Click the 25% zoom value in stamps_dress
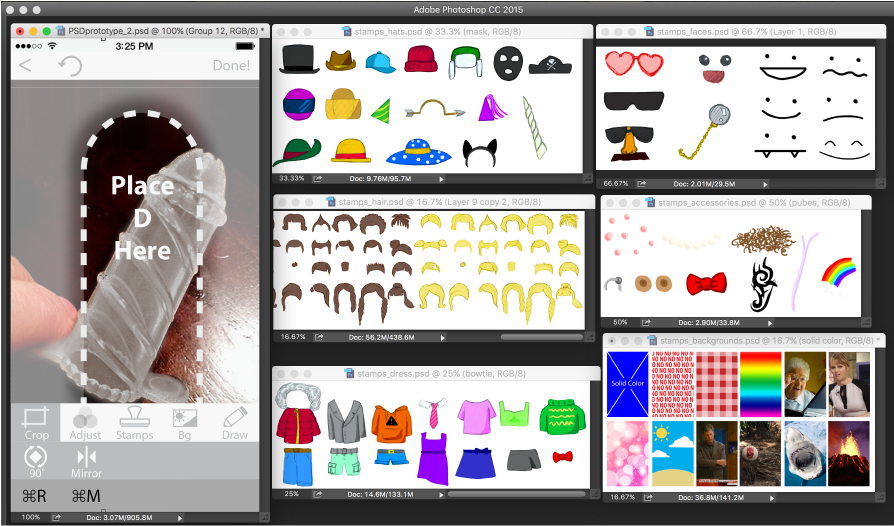894x526 pixels. pyautogui.click(x=291, y=494)
